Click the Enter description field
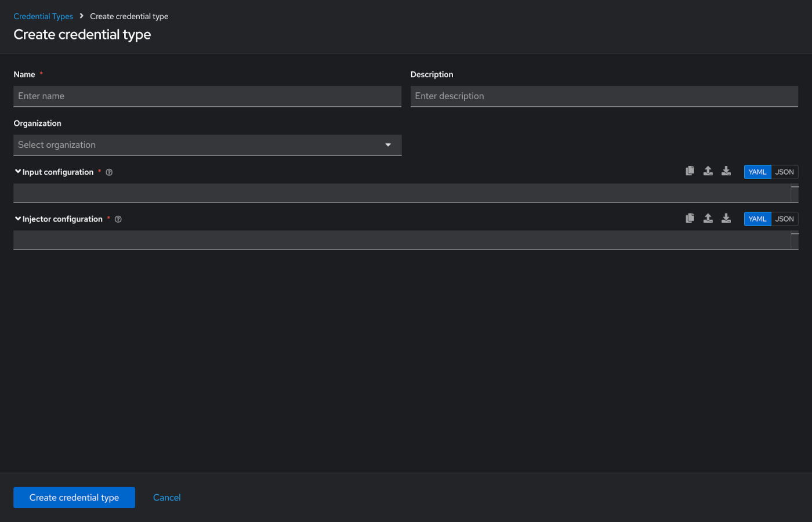 click(604, 96)
